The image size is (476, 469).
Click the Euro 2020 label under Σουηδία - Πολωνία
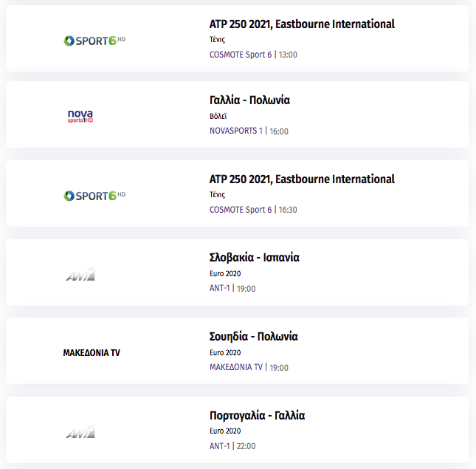pos(225,352)
